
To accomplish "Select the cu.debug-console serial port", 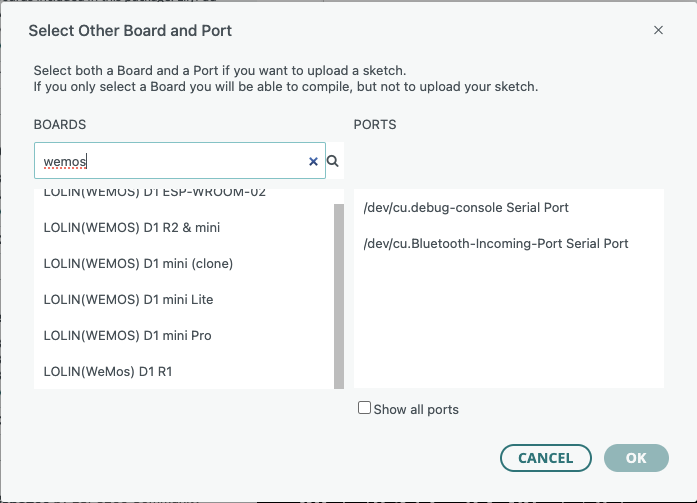I will coord(466,208).
